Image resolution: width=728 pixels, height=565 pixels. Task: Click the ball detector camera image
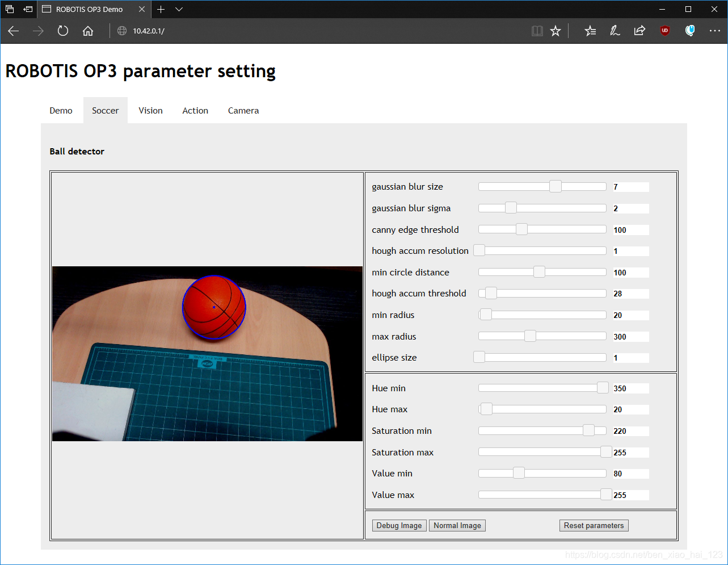pos(207,354)
